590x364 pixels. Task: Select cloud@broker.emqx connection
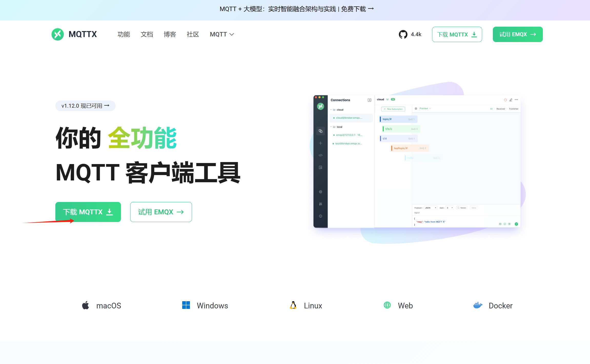351,118
